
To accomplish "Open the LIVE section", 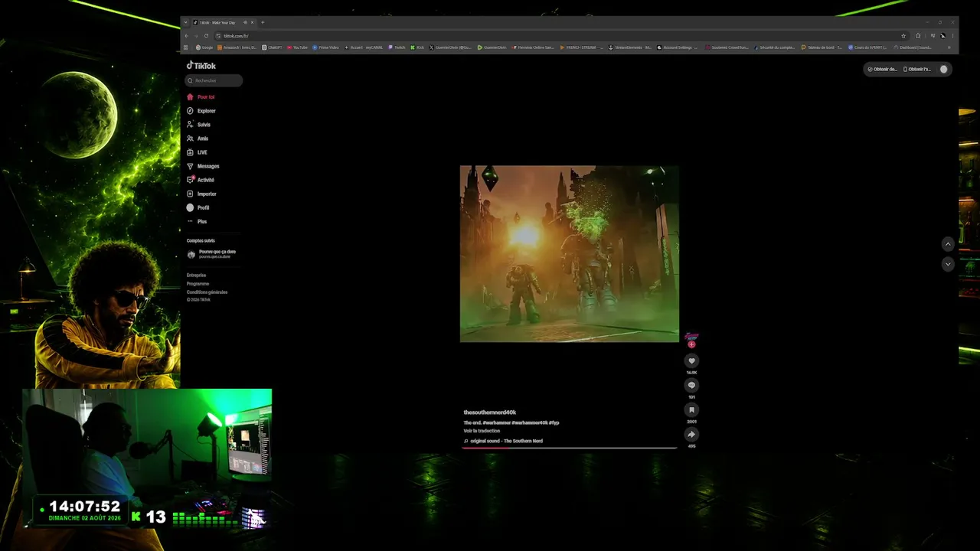I will pos(197,152).
